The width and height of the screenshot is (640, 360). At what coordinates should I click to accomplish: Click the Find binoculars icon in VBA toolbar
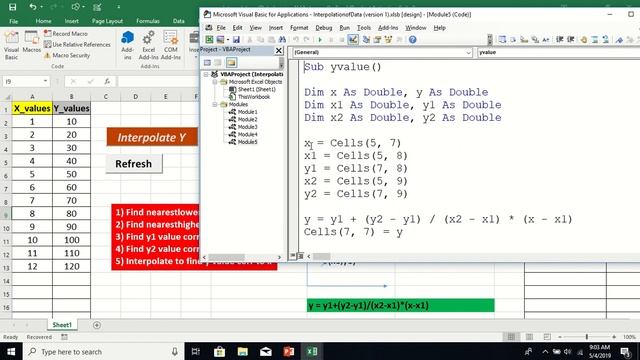click(282, 40)
